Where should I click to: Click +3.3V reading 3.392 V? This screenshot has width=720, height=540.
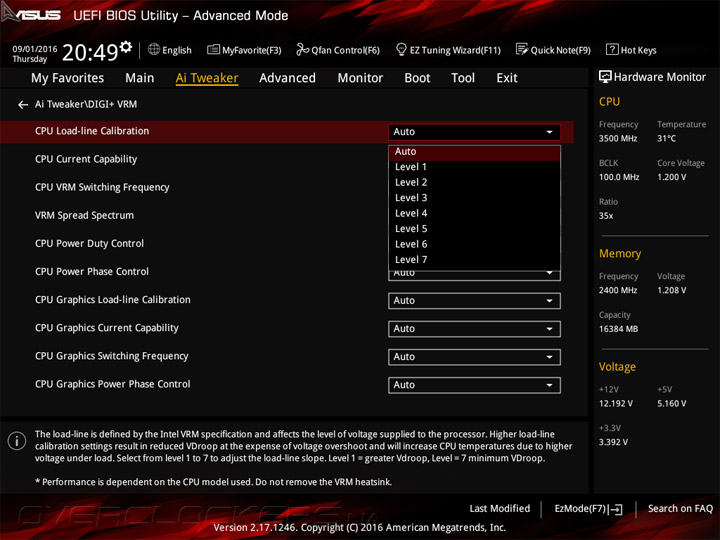coord(613,442)
